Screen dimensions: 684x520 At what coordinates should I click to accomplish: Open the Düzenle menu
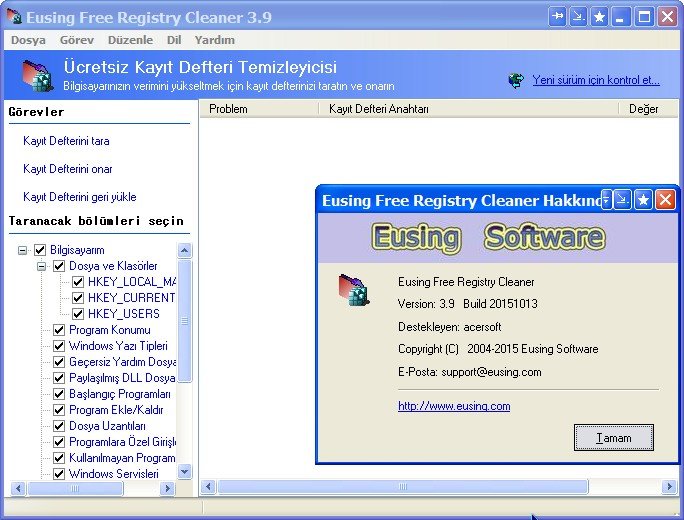tap(130, 40)
